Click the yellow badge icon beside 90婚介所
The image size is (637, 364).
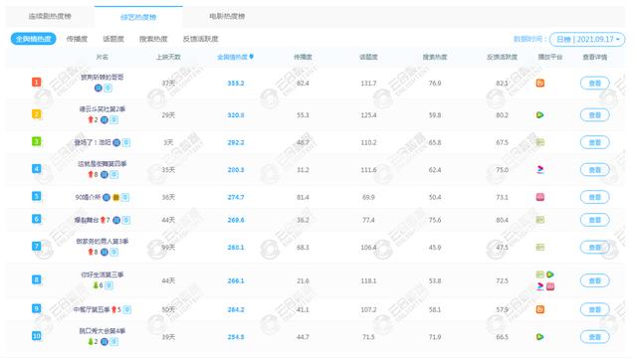[x=115, y=198]
